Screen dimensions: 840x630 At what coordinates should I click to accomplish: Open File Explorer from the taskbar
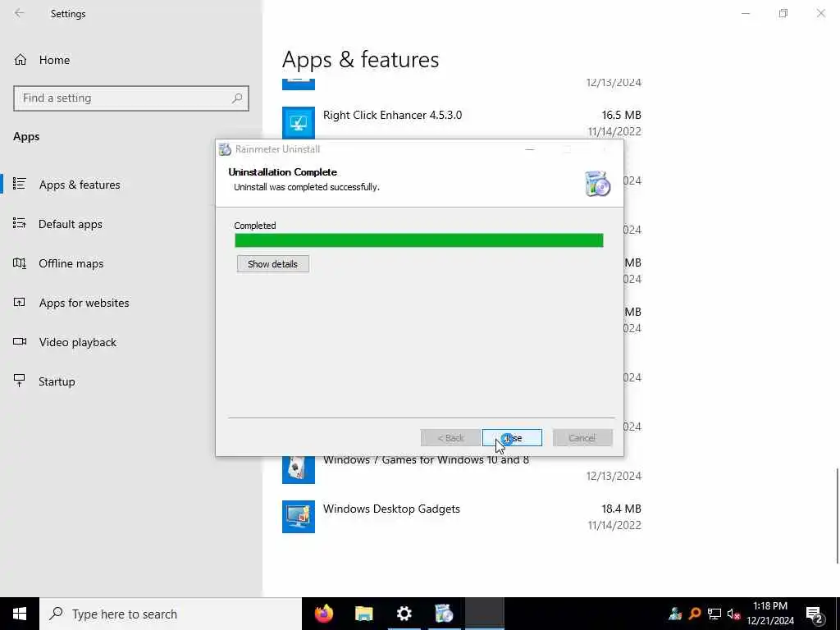[363, 614]
